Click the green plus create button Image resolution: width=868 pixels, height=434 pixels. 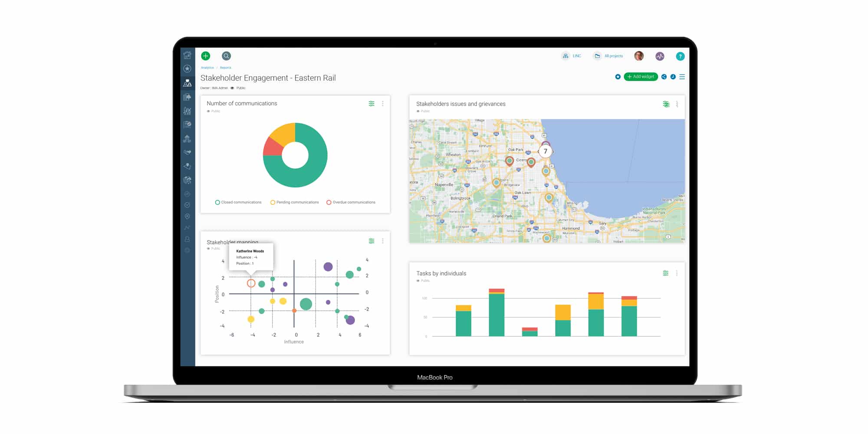coord(206,56)
